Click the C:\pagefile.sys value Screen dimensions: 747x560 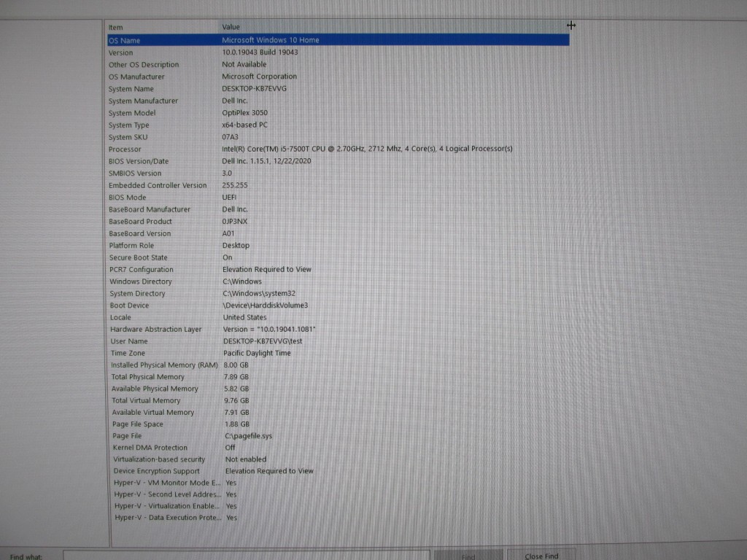249,436
